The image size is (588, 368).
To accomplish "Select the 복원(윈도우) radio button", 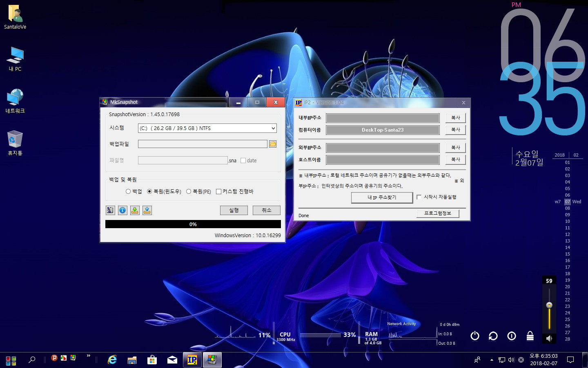I will (x=149, y=191).
